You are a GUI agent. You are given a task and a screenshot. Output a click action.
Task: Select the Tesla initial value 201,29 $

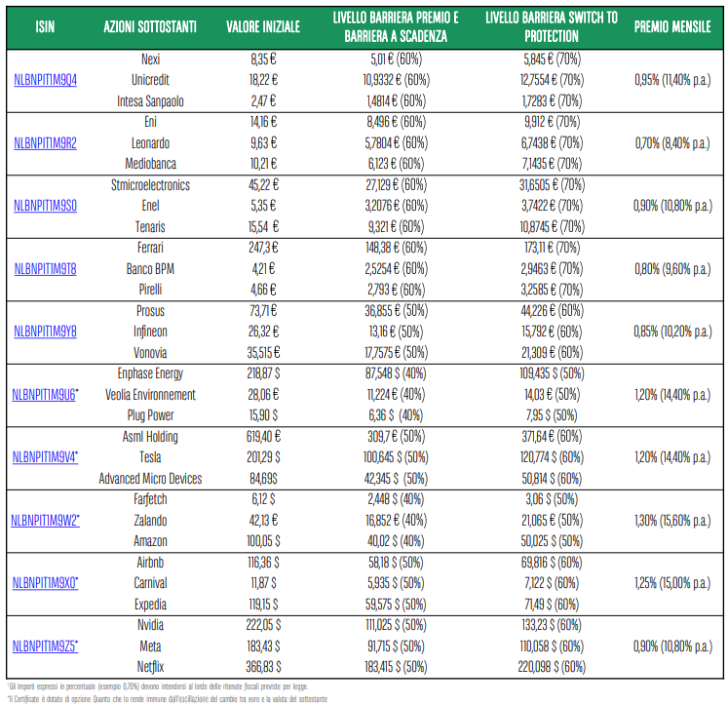tap(263, 457)
